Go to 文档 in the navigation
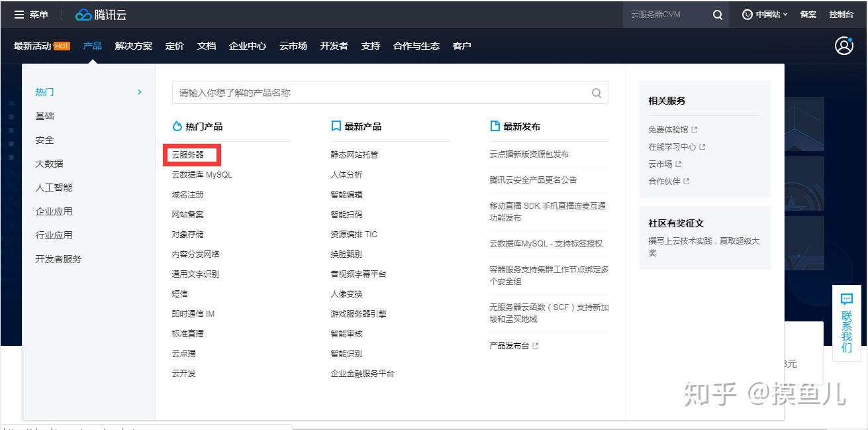This screenshot has height=430, width=868. [x=207, y=46]
